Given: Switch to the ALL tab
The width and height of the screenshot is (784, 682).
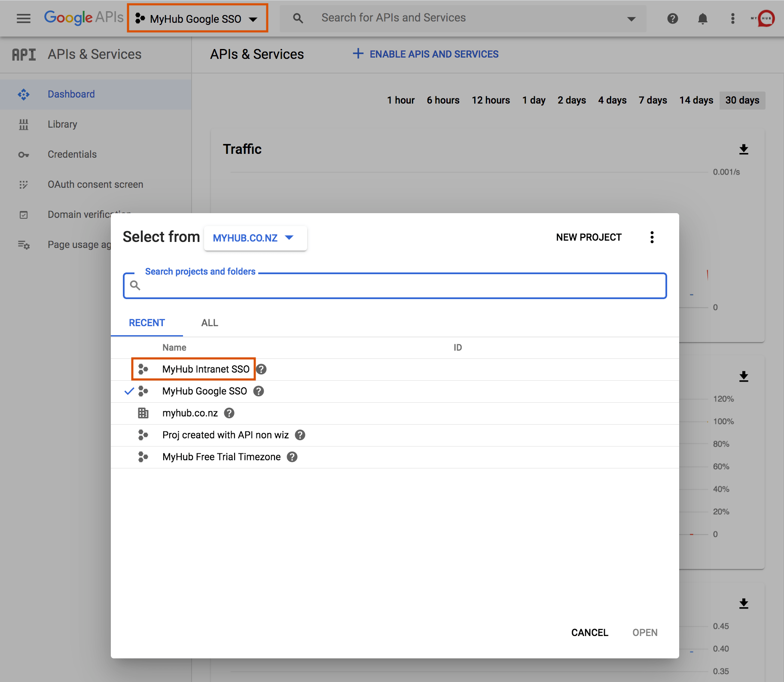Looking at the screenshot, I should click(210, 323).
